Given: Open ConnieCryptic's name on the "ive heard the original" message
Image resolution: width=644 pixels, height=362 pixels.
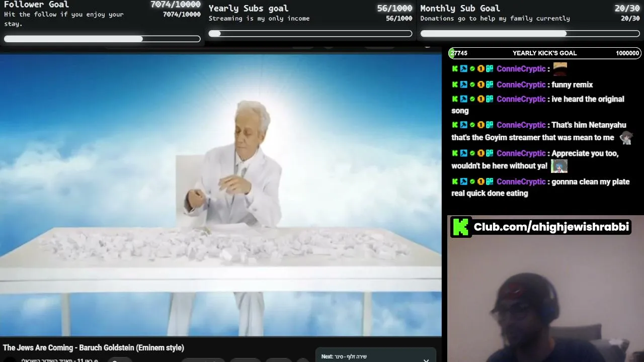Looking at the screenshot, I should [x=521, y=99].
